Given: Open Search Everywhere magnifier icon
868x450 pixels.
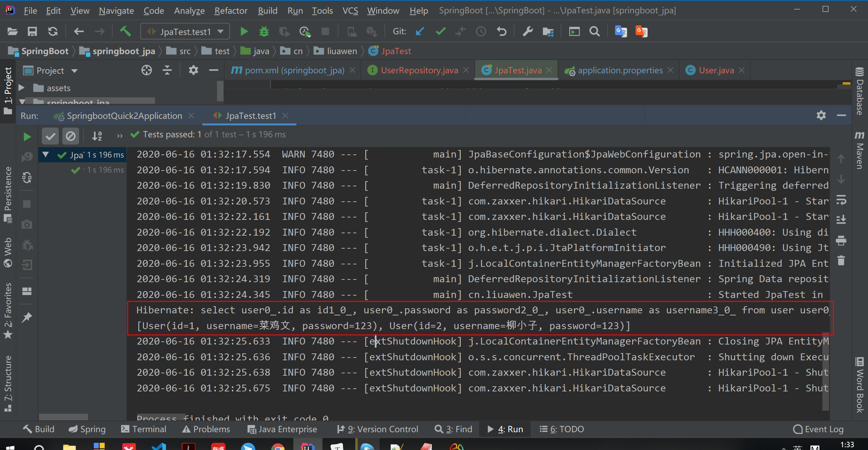Looking at the screenshot, I should coord(595,32).
